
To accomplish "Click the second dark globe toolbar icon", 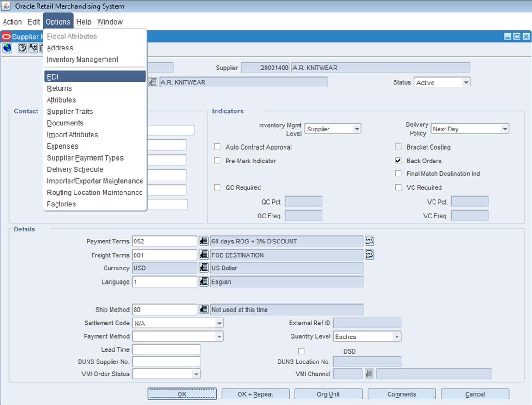I will point(22,48).
